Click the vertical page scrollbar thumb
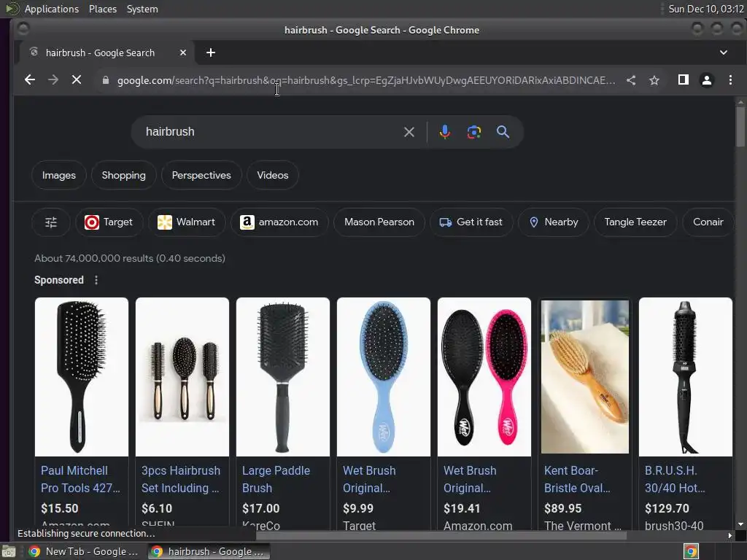 740,126
